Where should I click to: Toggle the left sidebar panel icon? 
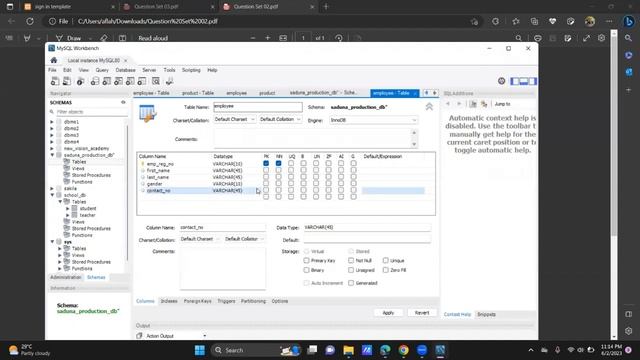[x=515, y=81]
